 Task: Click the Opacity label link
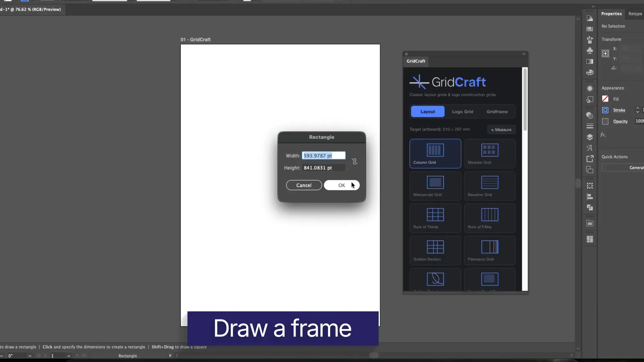620,121
